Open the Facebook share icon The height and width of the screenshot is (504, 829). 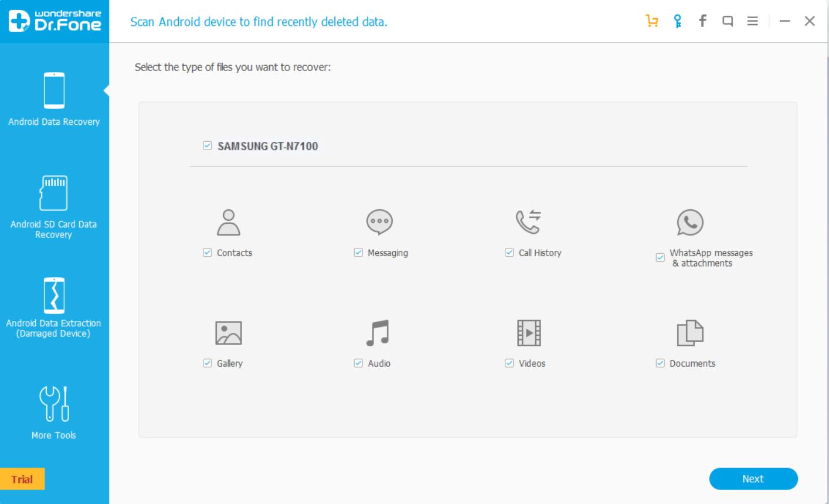pos(702,21)
